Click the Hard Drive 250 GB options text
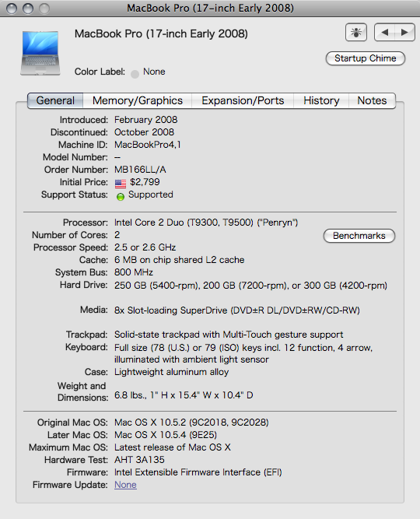420x519 pixels. pos(250,286)
